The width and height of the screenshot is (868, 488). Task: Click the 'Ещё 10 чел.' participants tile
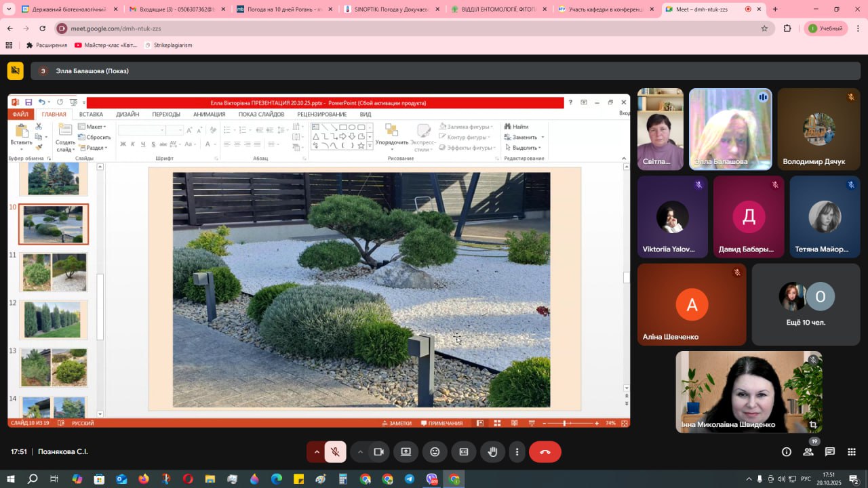coord(806,304)
